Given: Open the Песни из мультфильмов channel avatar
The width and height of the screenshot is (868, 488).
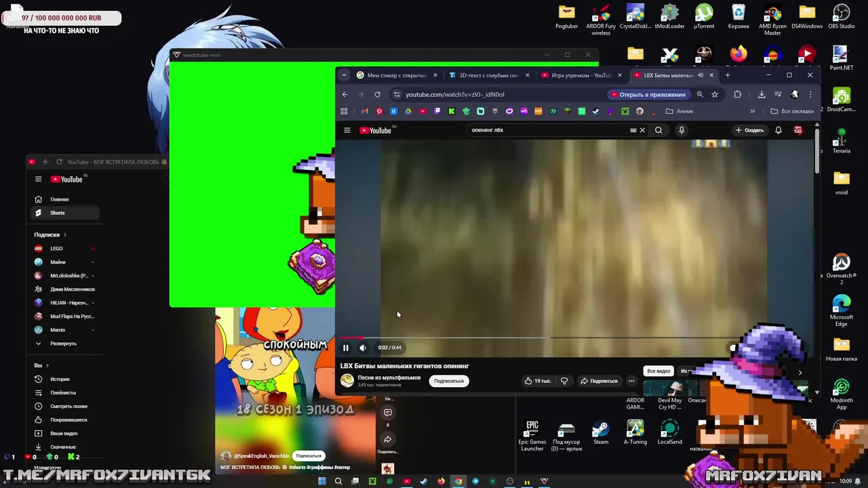Looking at the screenshot, I should pos(347,381).
